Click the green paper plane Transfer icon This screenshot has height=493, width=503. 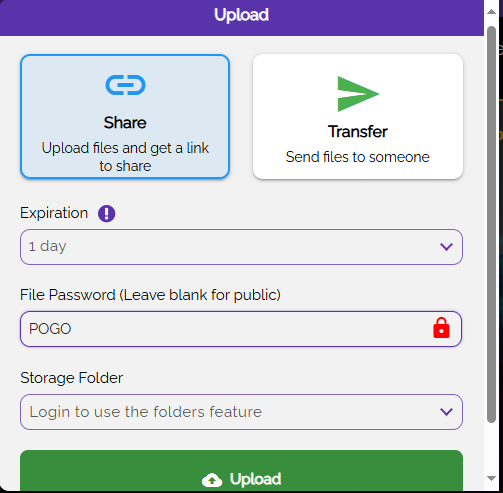(358, 94)
